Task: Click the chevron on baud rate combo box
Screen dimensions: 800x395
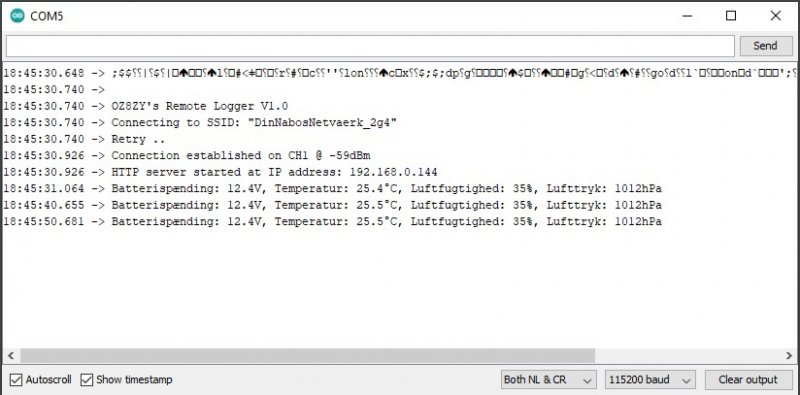Action: [x=686, y=380]
